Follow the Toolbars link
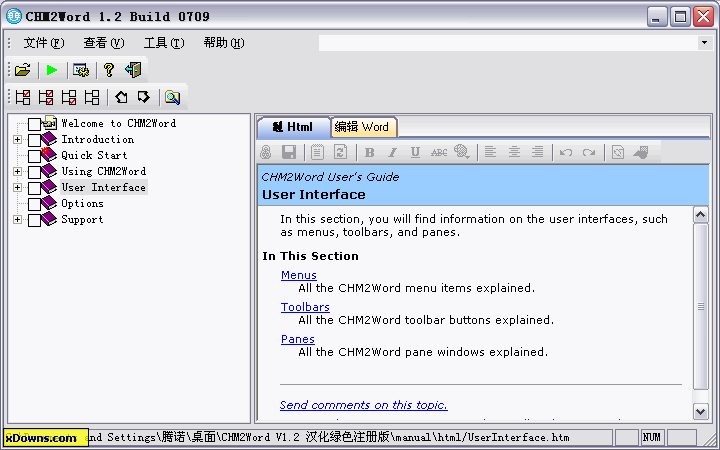This screenshot has height=450, width=720. pyautogui.click(x=305, y=307)
